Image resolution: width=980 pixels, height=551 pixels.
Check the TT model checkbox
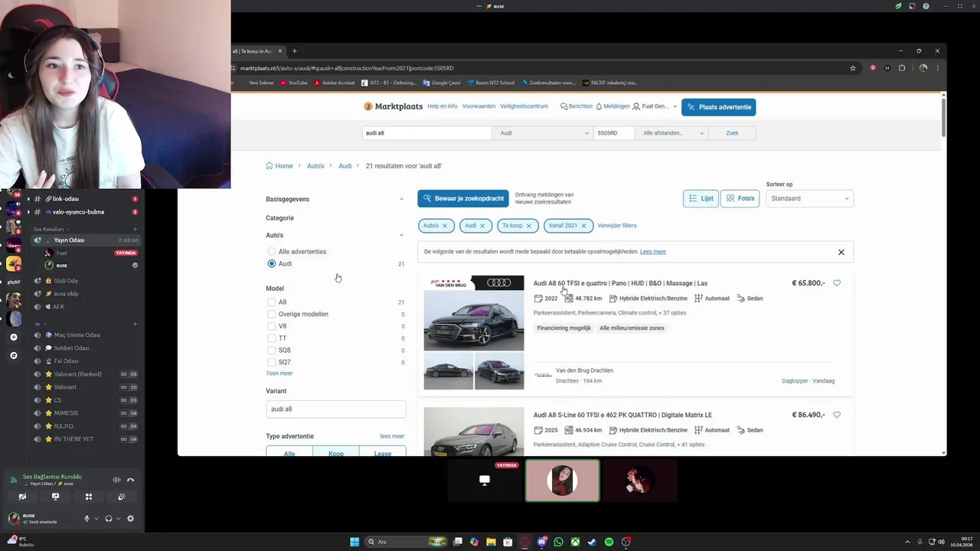271,338
